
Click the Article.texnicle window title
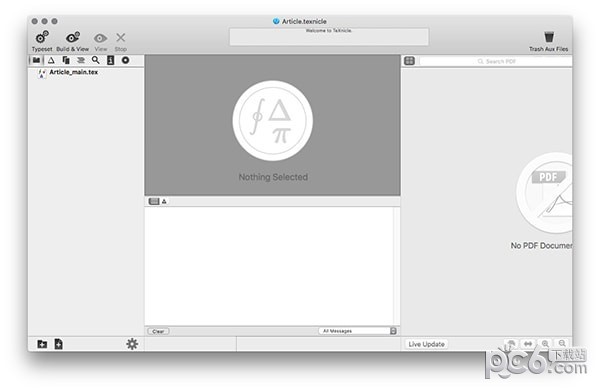click(304, 21)
